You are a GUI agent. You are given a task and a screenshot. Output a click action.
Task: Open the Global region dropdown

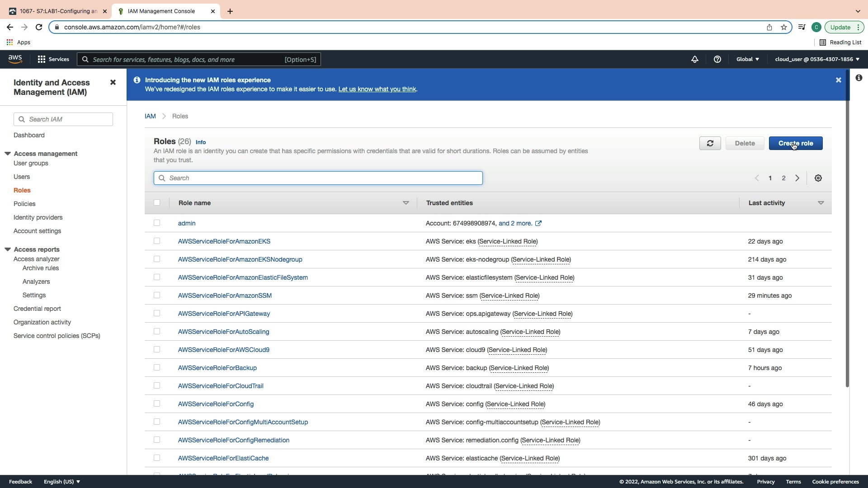click(x=748, y=59)
